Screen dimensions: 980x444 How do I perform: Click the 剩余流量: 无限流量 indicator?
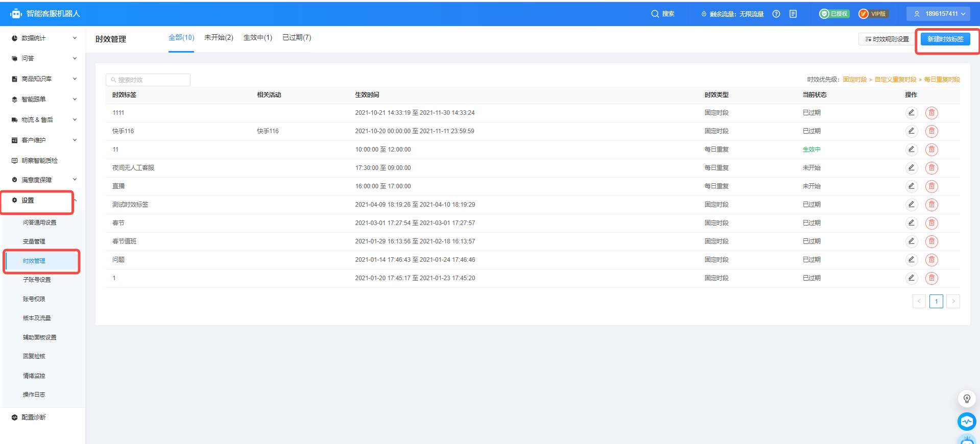[732, 14]
